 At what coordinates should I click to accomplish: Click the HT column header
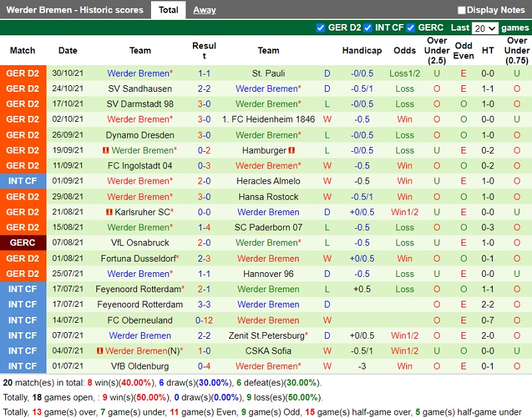[x=487, y=51]
